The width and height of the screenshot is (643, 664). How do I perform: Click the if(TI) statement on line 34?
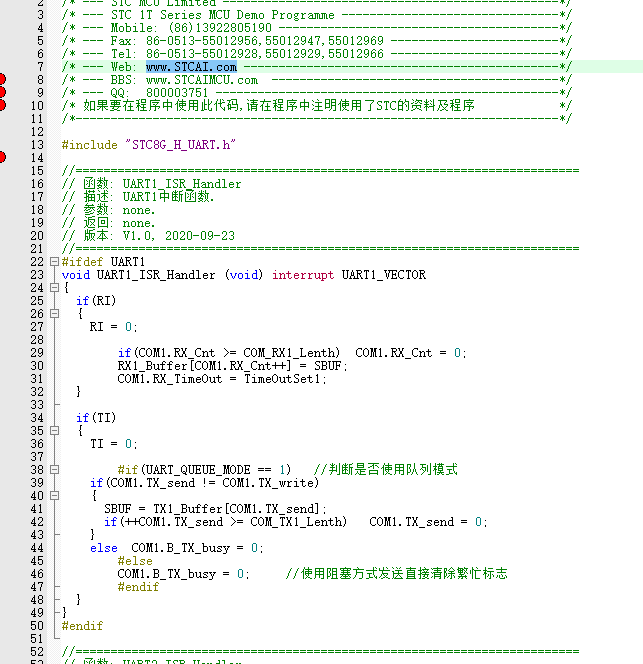pos(96,418)
